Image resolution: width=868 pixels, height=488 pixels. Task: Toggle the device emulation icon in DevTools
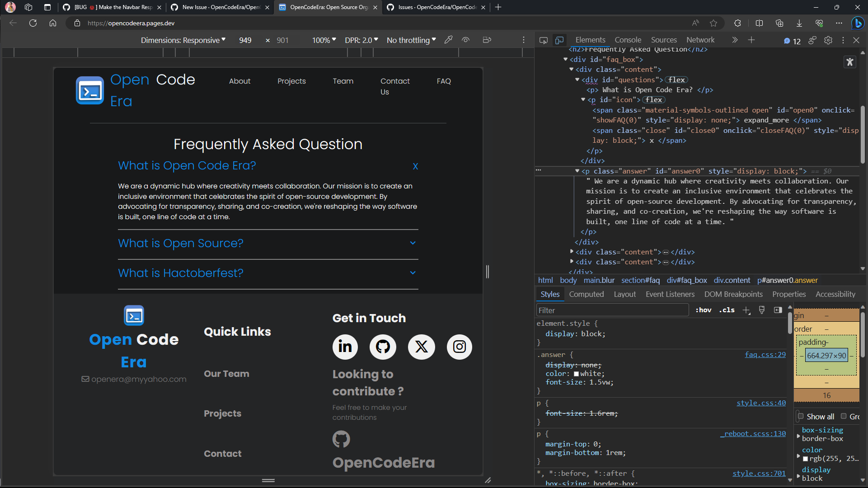(560, 40)
